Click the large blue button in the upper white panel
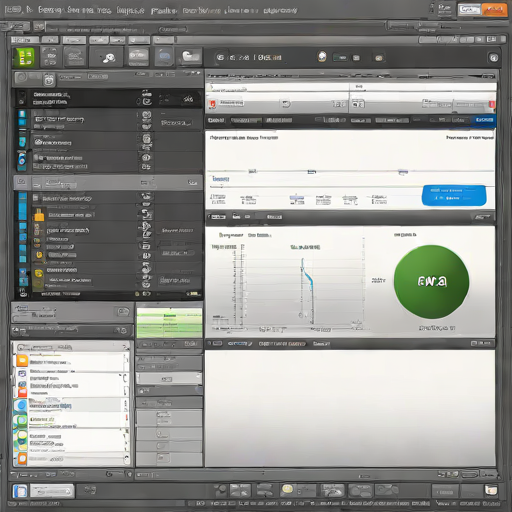The image size is (512, 512). (454, 195)
